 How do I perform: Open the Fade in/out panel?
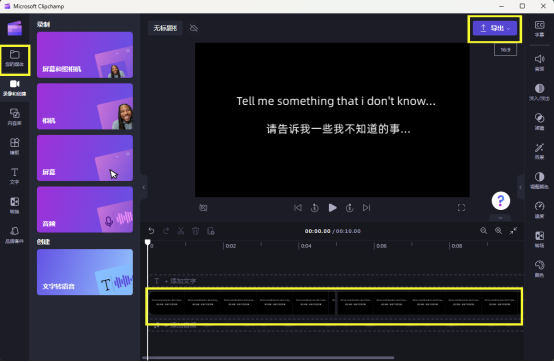tap(539, 92)
